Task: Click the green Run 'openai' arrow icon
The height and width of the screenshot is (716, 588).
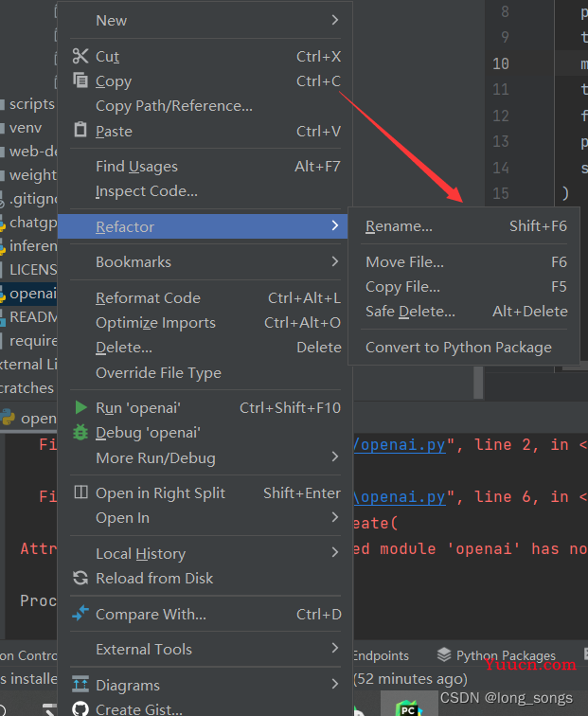Action: click(80, 407)
